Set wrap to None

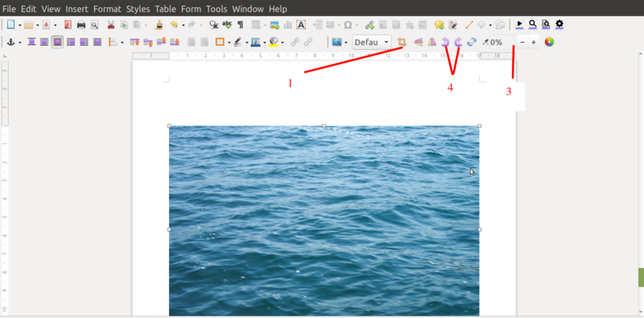pyautogui.click(x=31, y=42)
